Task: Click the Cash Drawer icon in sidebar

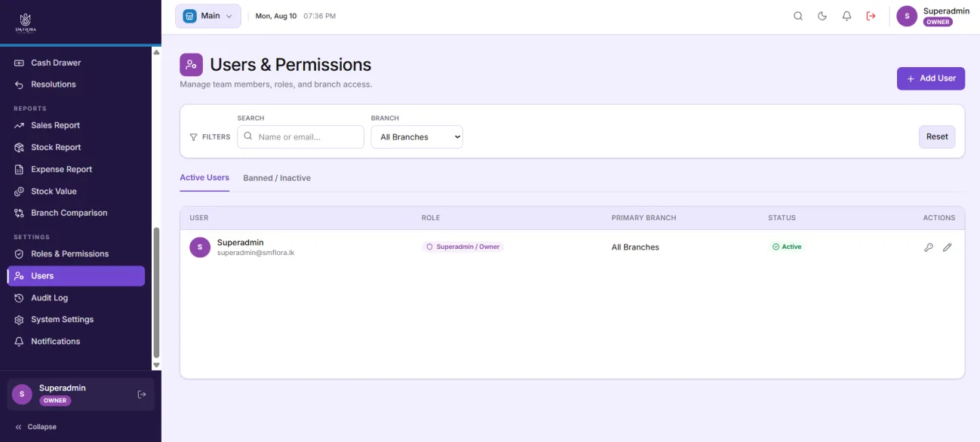Action: (x=19, y=63)
